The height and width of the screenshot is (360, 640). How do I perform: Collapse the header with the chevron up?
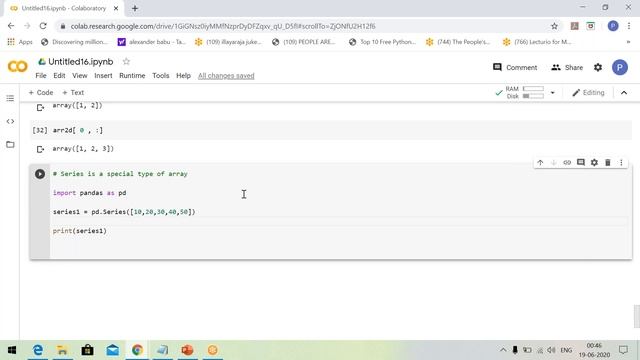coord(624,93)
